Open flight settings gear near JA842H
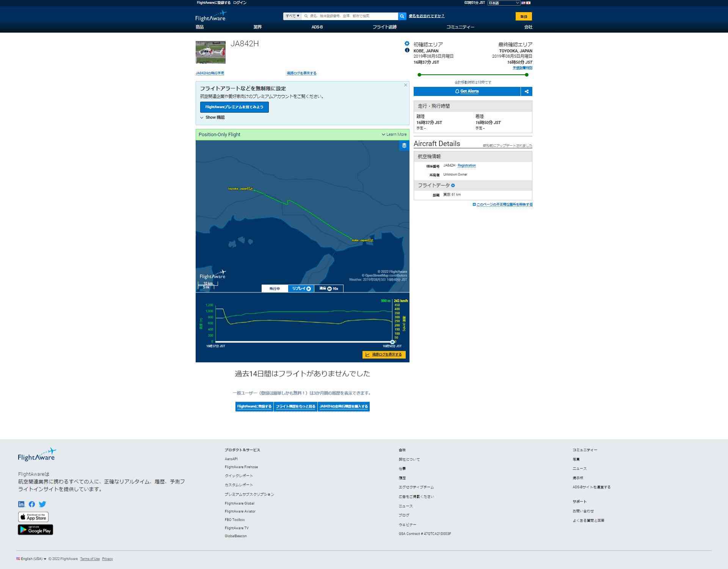Screen dimensions: 728x569 [407, 44]
